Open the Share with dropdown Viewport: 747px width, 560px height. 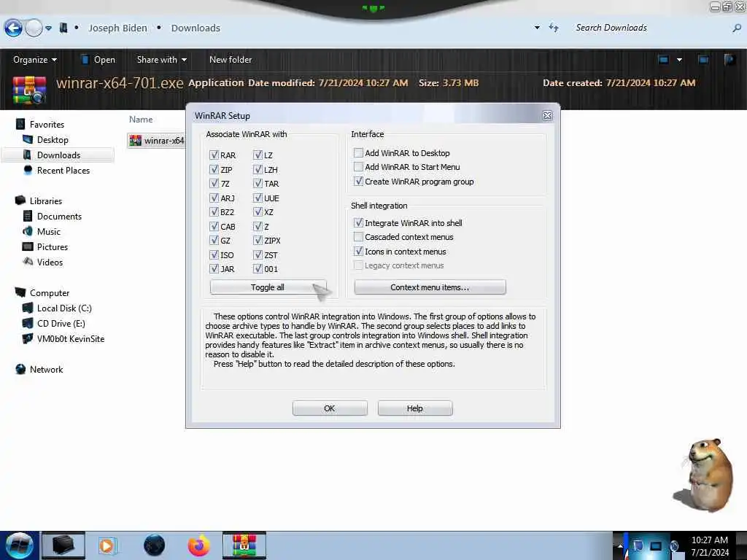coord(161,60)
